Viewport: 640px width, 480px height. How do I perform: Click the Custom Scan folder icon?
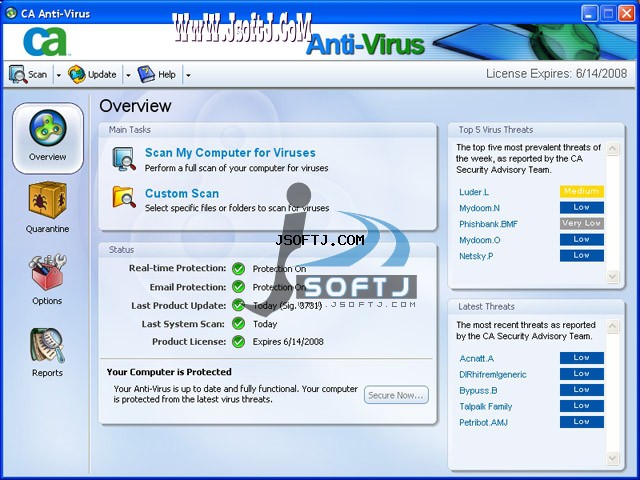pyautogui.click(x=124, y=197)
